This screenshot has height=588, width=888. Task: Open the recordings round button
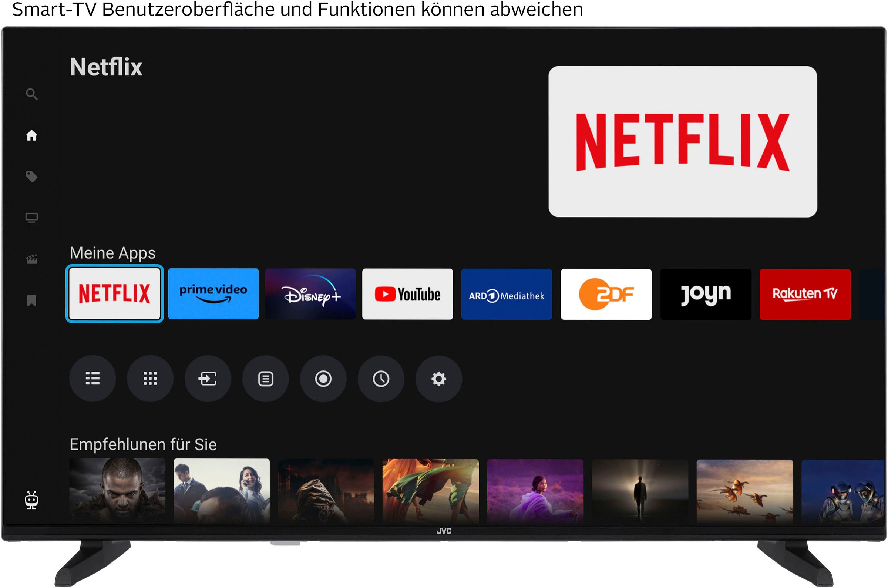pos(323,379)
